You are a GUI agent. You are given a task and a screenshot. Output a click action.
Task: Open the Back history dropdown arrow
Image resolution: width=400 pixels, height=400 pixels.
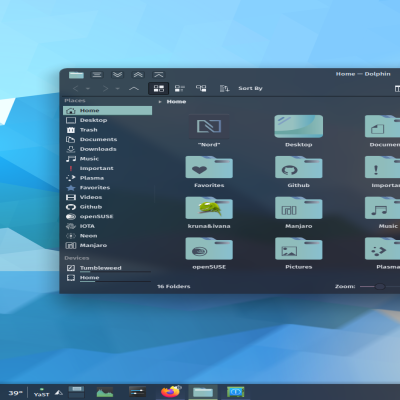(x=88, y=89)
